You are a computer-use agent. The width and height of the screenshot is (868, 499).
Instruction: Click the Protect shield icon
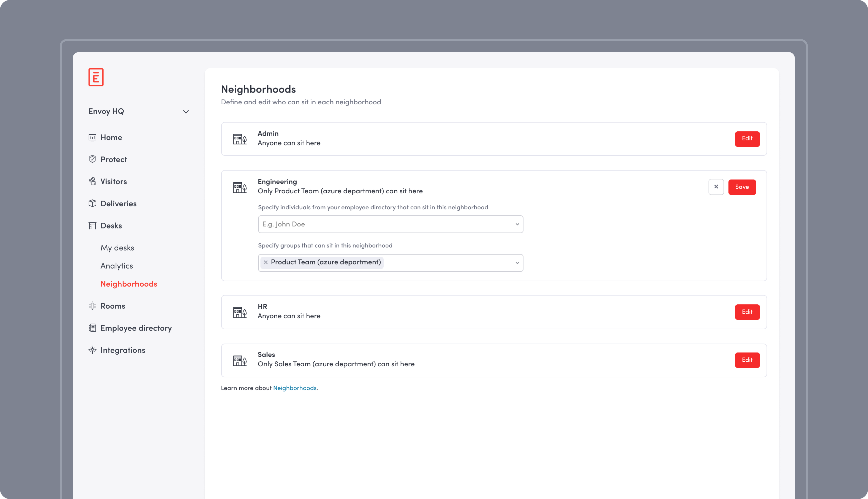(92, 159)
